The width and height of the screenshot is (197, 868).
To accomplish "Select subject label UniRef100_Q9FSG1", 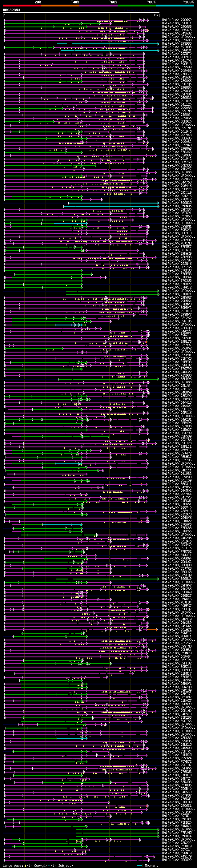I will point(177,94).
